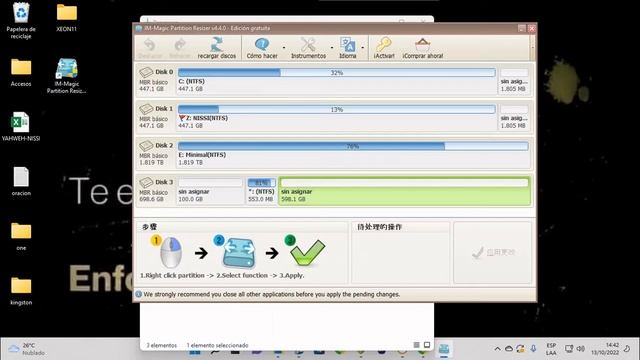Click the microphone tray icon
The image size is (640, 360).
533,349
